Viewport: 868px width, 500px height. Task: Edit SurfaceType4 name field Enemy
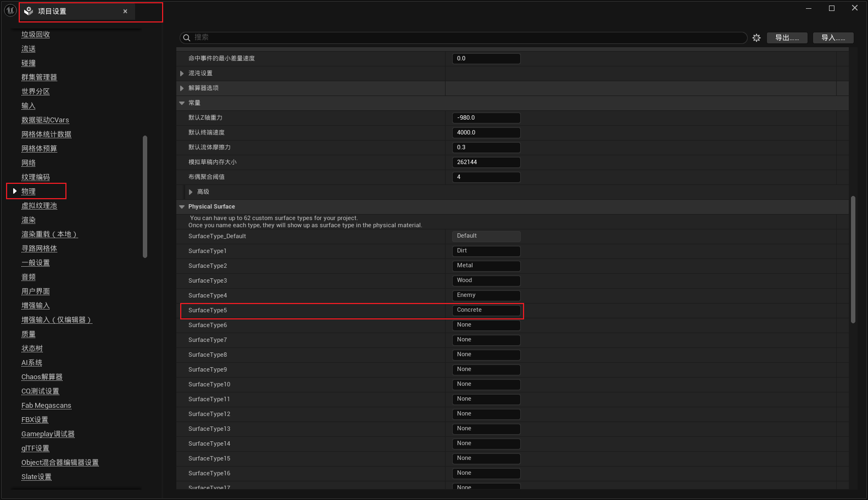486,295
